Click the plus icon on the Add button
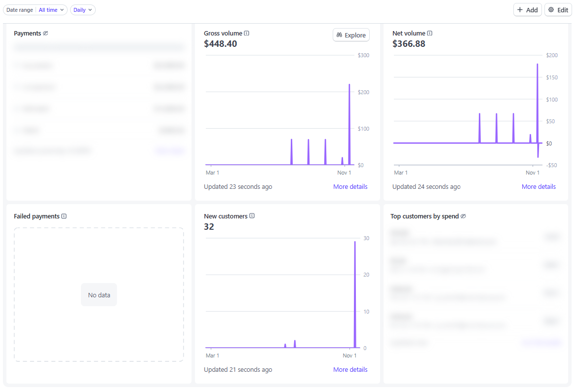Screen dimensions: 579x392 pyautogui.click(x=520, y=9)
